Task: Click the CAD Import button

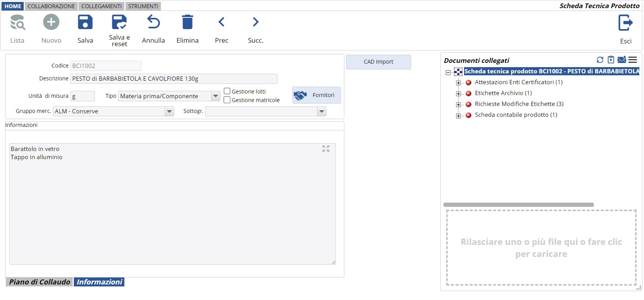Action: pos(378,62)
